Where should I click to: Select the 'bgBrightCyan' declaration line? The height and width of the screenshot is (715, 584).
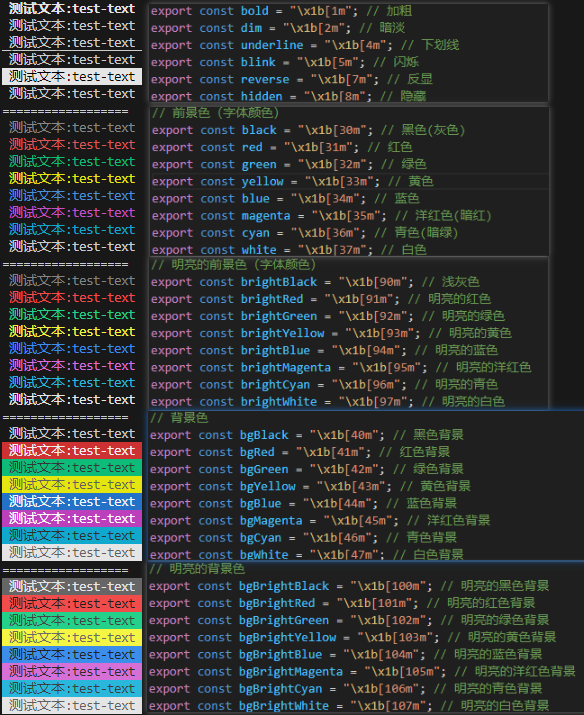(x=346, y=689)
